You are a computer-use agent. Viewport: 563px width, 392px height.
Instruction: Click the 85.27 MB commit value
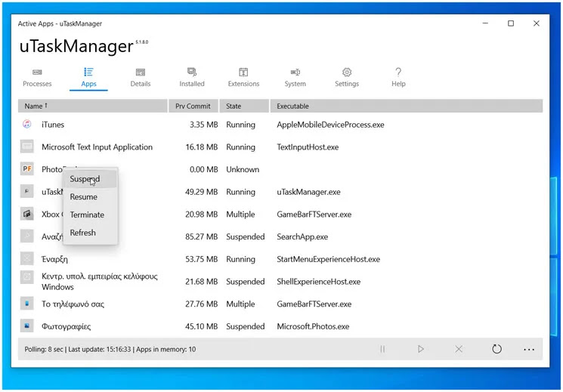click(x=202, y=236)
